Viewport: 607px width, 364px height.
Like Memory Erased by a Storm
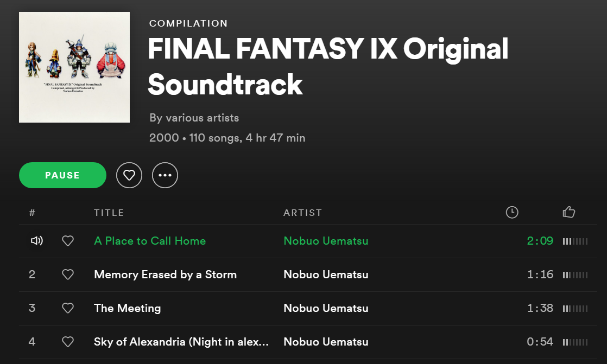point(68,274)
